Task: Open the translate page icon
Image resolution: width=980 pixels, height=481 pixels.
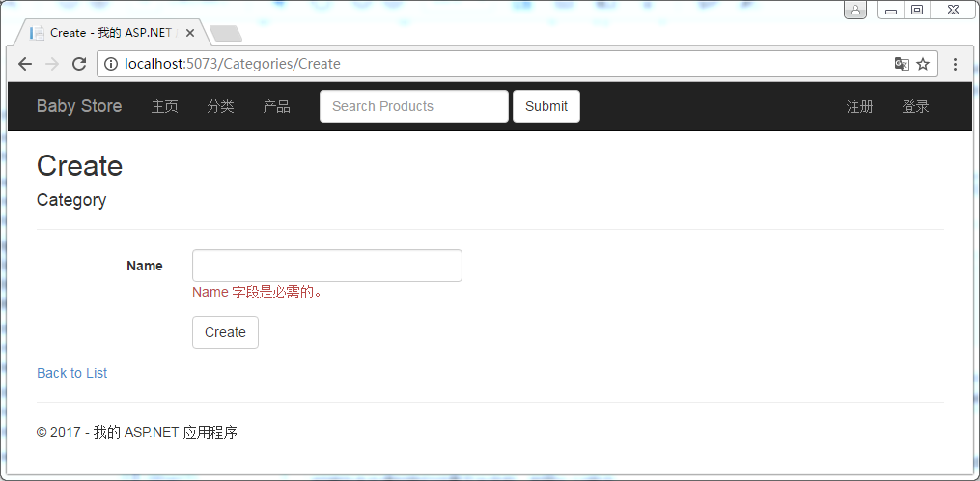Action: pyautogui.click(x=901, y=64)
